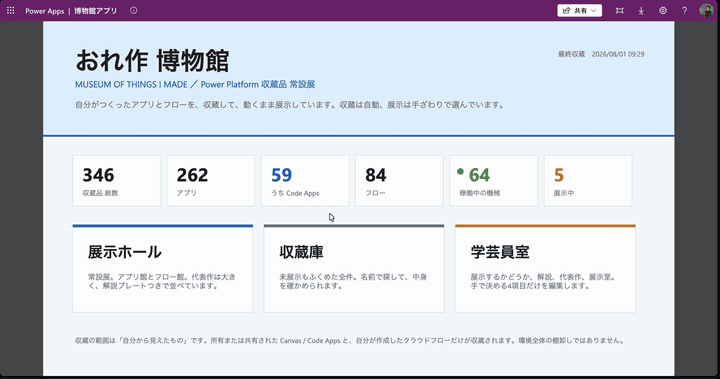Click the 最終収蔵 2026/08/01 09:29 timestamp
Screen dimensions: 720x379
601,54
